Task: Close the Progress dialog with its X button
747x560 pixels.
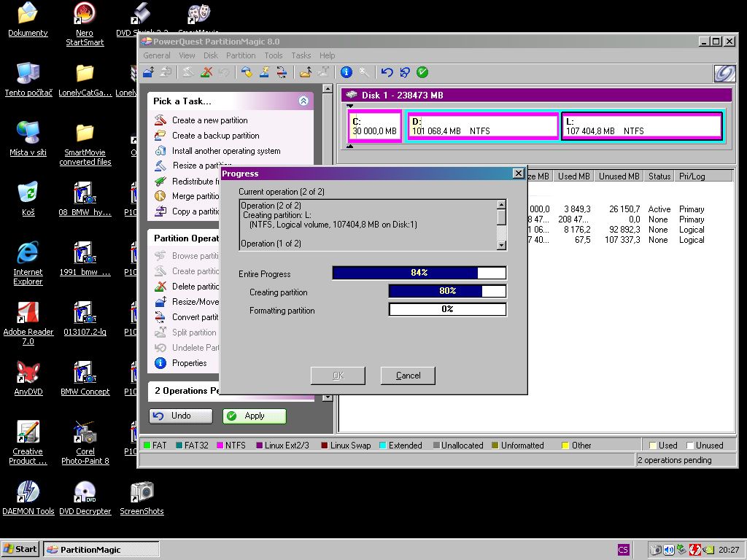Action: click(519, 174)
